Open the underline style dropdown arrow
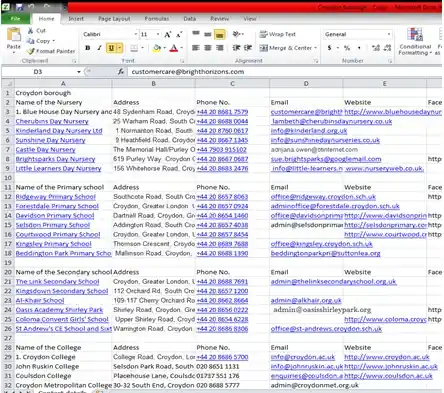The image size is (444, 393). (119, 48)
